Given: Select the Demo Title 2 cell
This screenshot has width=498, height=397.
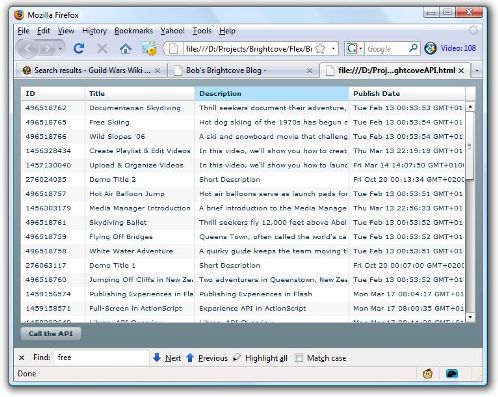Looking at the screenshot, I should click(113, 179).
